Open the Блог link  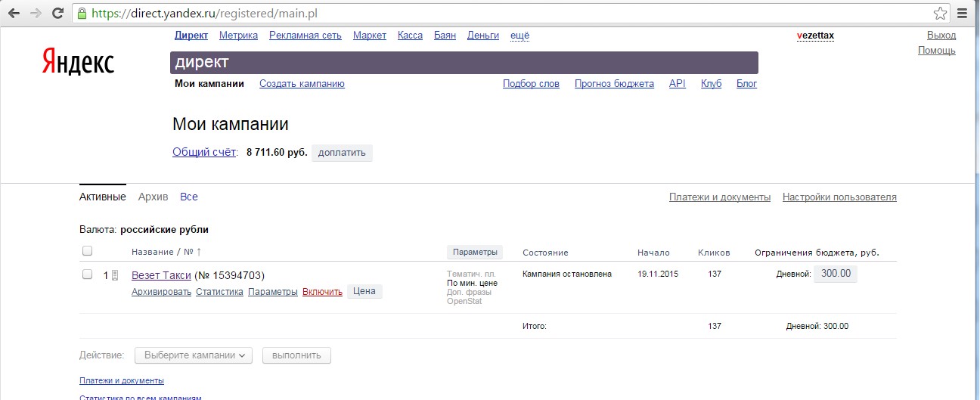[747, 84]
